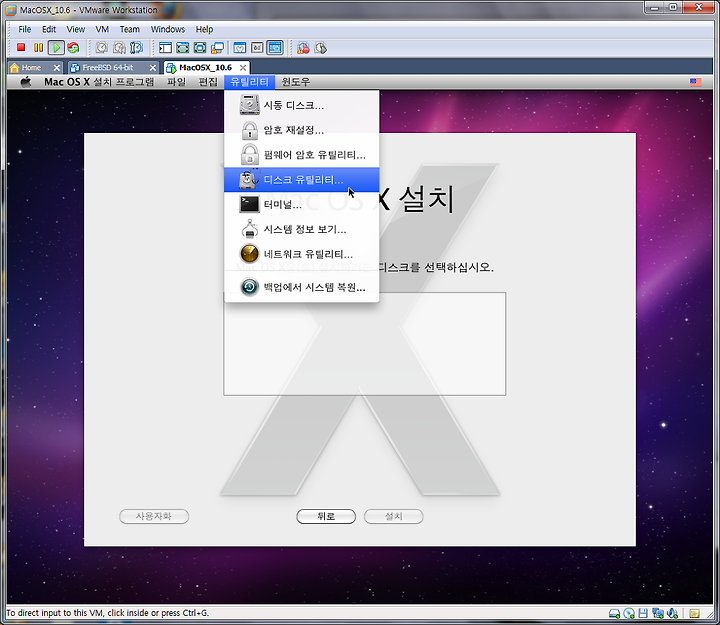The width and height of the screenshot is (720, 625).
Task: Open the 윈도우 menu in the guest
Action: 295,82
